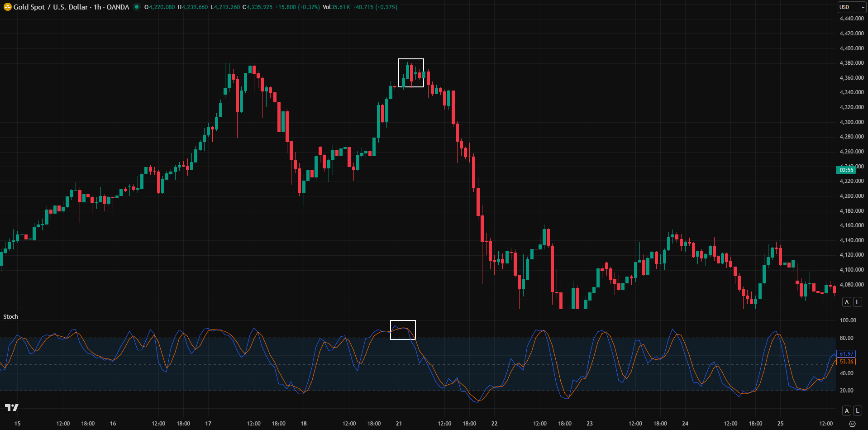Image resolution: width=868 pixels, height=430 pixels.
Task: Toggle logarithmic scale L on the price axis
Action: click(x=857, y=301)
